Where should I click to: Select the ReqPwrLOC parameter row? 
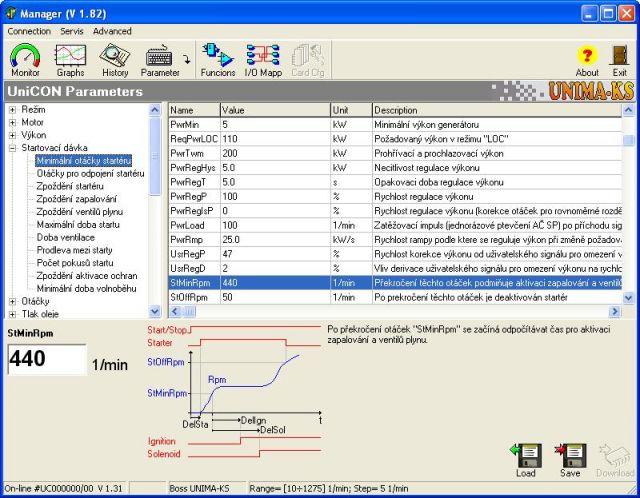tap(395, 139)
